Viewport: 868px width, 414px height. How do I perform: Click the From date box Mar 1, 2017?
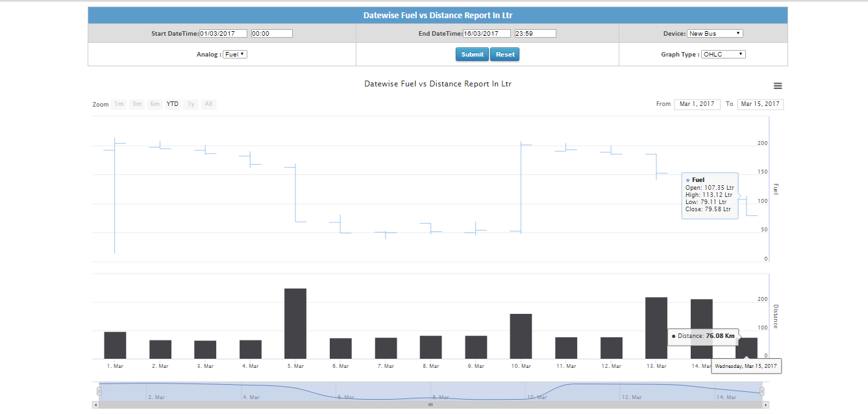tap(697, 104)
